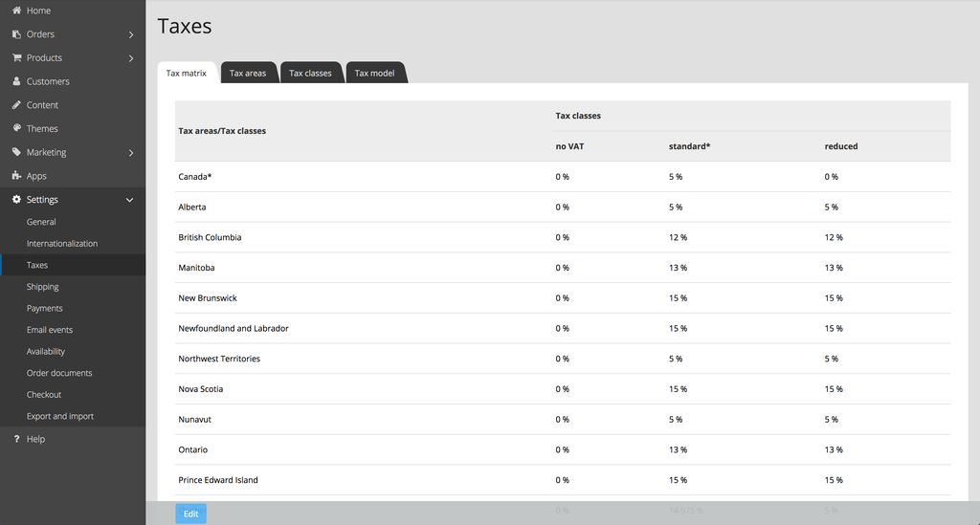Click the Apps puzzle piece icon

pyautogui.click(x=16, y=175)
